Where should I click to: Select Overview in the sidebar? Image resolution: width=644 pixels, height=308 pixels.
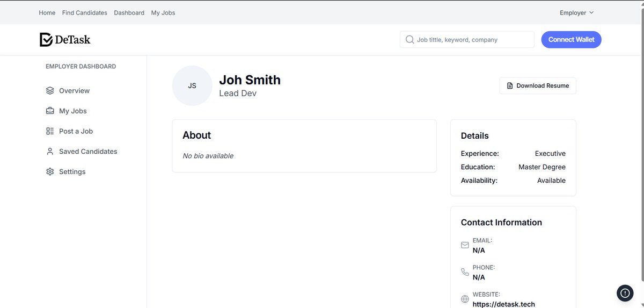74,90
